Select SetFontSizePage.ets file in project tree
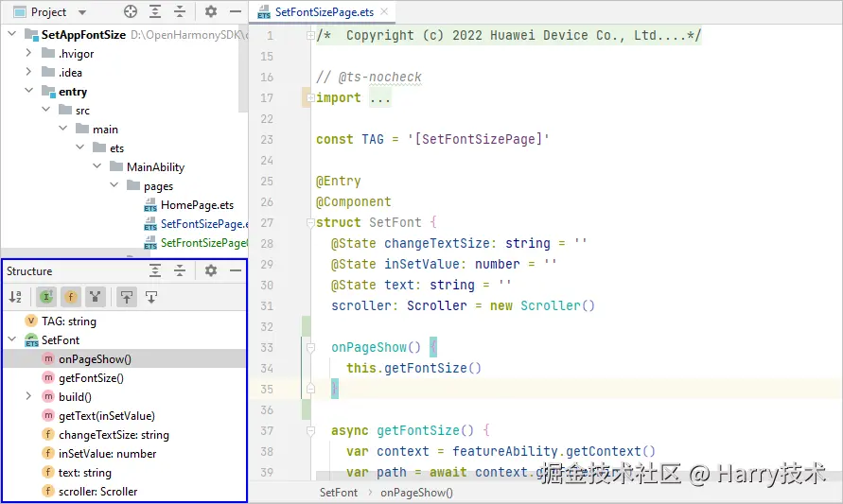This screenshot has height=504, width=843. (196, 223)
